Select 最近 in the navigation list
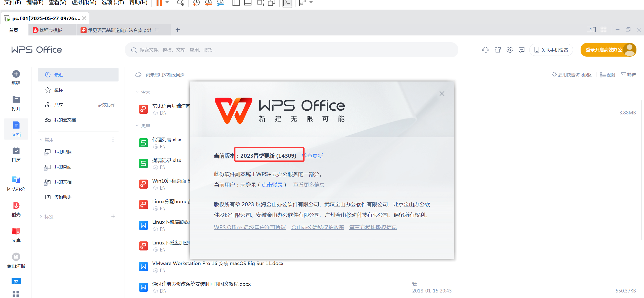644x298 pixels. pyautogui.click(x=78, y=75)
